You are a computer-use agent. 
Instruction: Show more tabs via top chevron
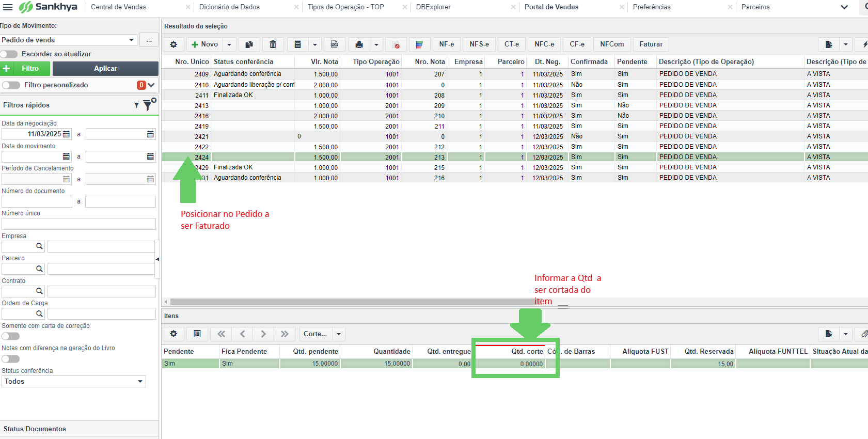click(x=844, y=7)
